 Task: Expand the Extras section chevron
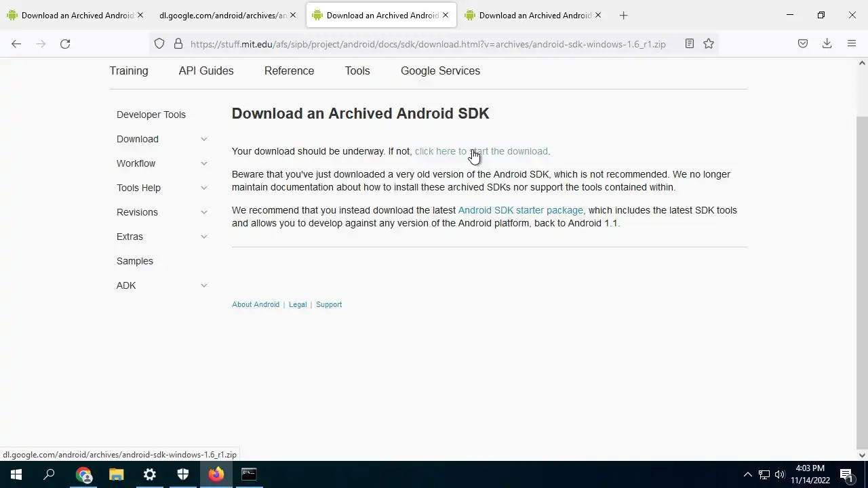[x=203, y=237]
